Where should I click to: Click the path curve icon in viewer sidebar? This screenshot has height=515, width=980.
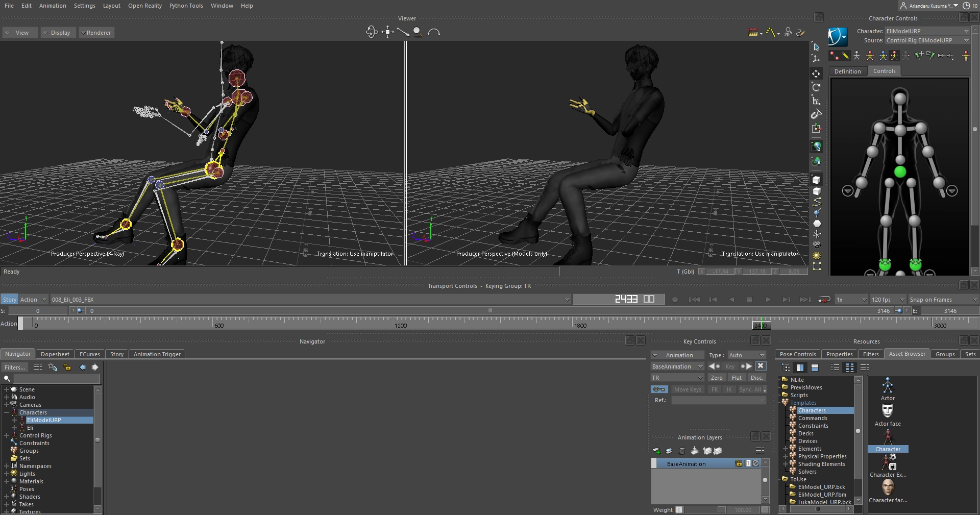click(x=817, y=202)
